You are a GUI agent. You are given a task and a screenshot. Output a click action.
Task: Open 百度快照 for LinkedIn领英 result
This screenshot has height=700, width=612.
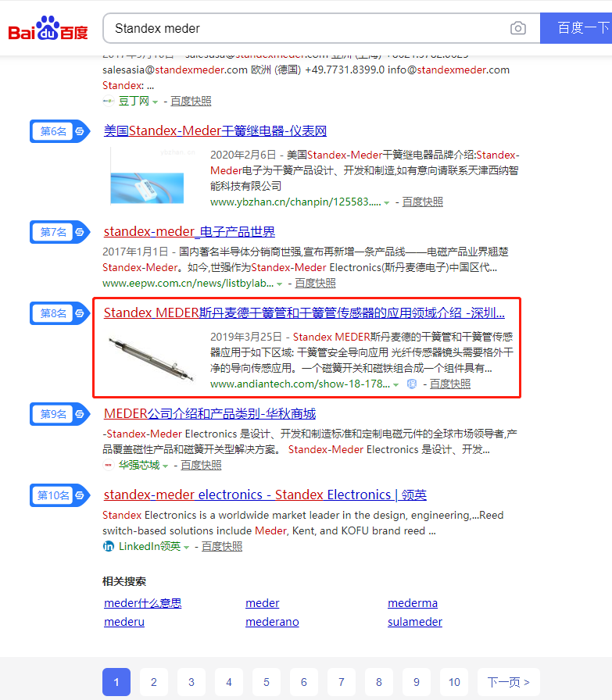(x=222, y=547)
